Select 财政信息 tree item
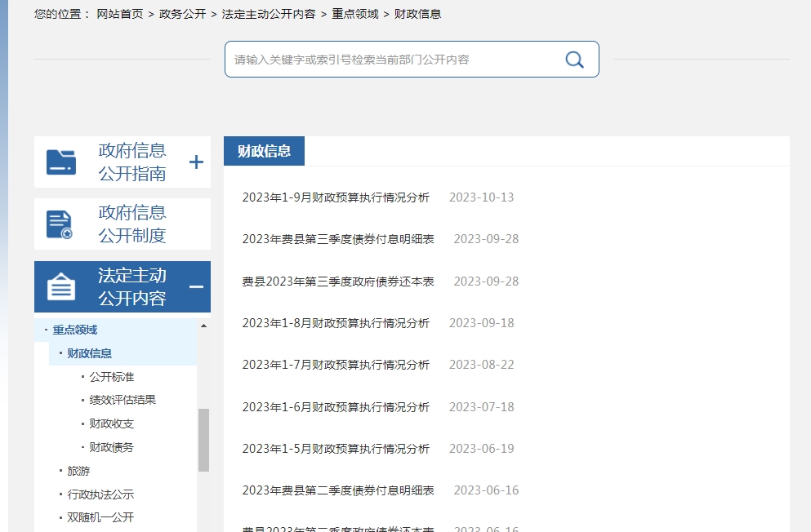Viewport: 811px width, 532px height. pyautogui.click(x=90, y=353)
